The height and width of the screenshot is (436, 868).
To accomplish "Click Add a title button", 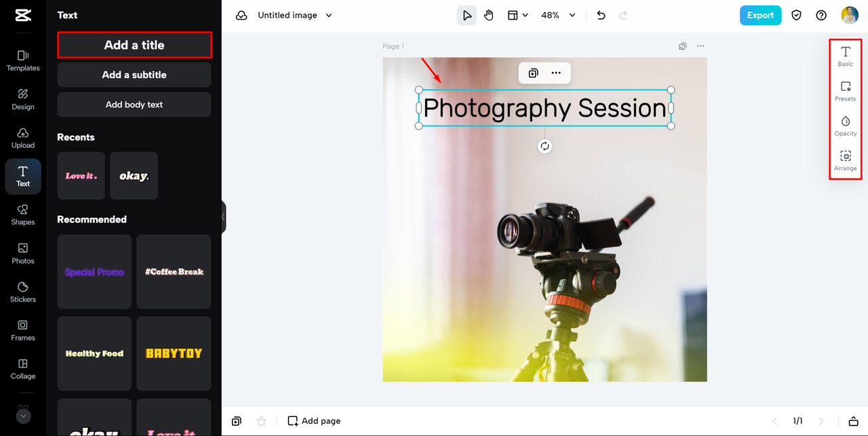I will (134, 45).
